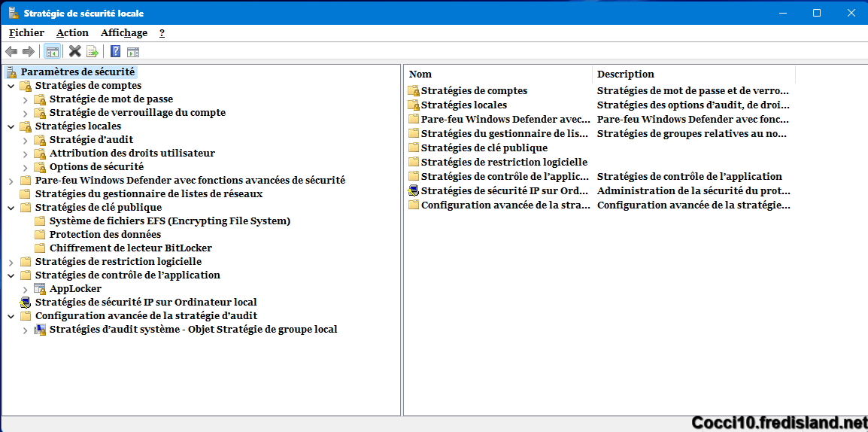The width and height of the screenshot is (868, 432).
Task: Click Stratégies de clé publique icon in right list
Action: coord(414,148)
